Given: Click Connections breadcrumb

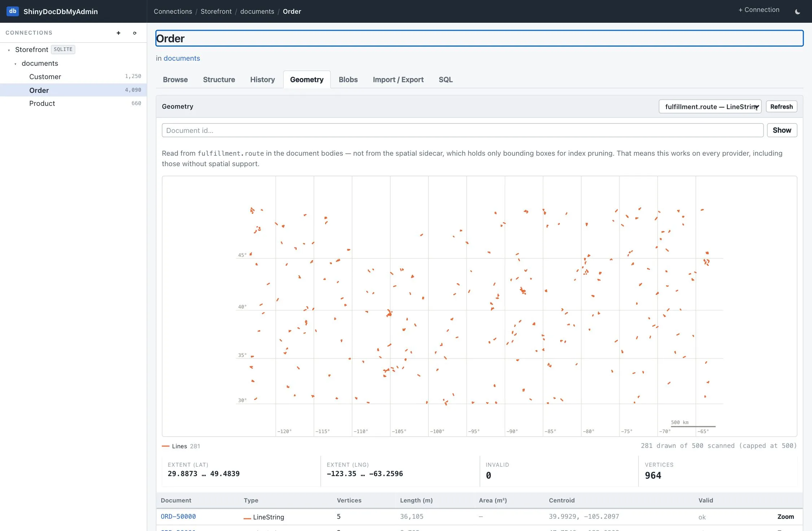Looking at the screenshot, I should (x=173, y=12).
